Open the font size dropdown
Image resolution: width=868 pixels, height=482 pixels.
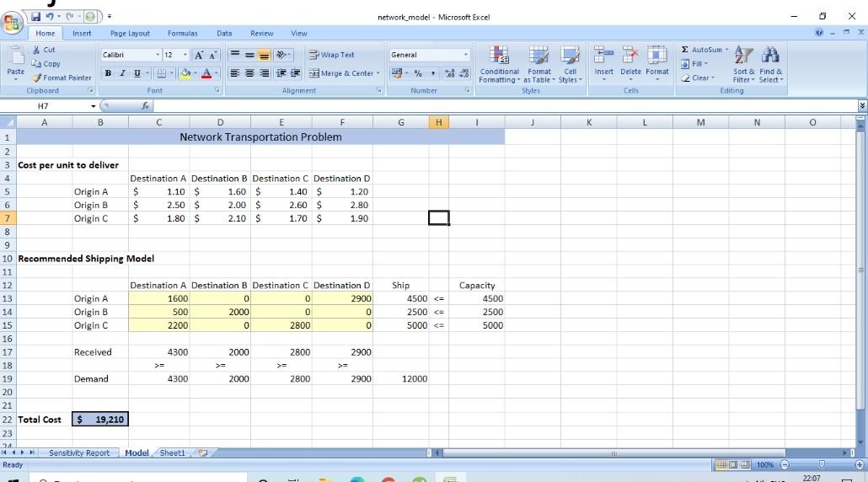tap(185, 55)
